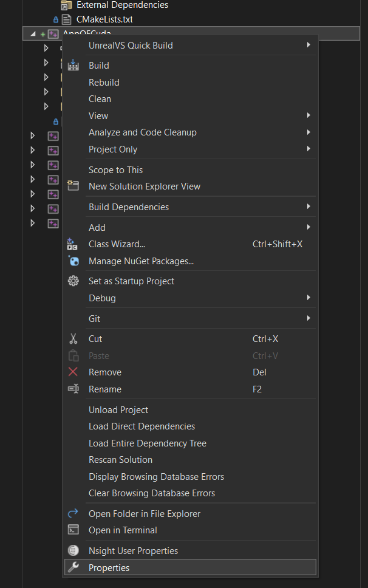Click the scissors Cut icon
The height and width of the screenshot is (588, 368).
[73, 339]
